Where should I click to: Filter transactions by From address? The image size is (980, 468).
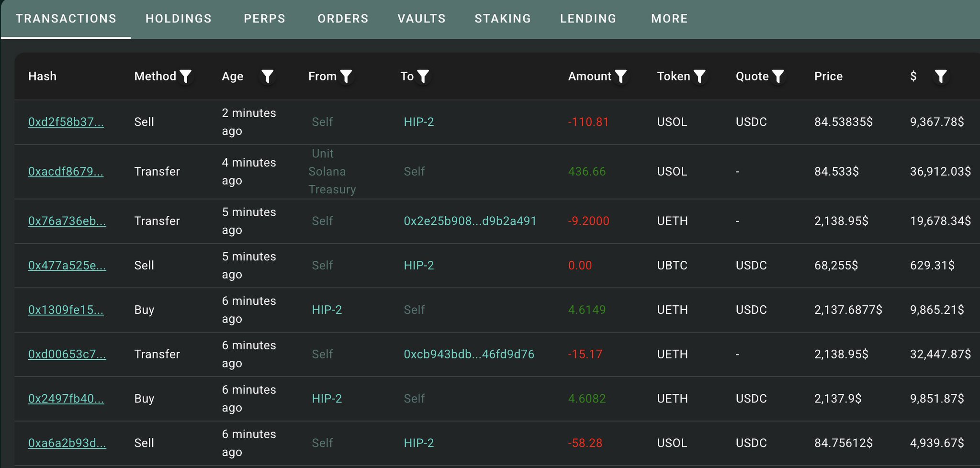pos(346,77)
